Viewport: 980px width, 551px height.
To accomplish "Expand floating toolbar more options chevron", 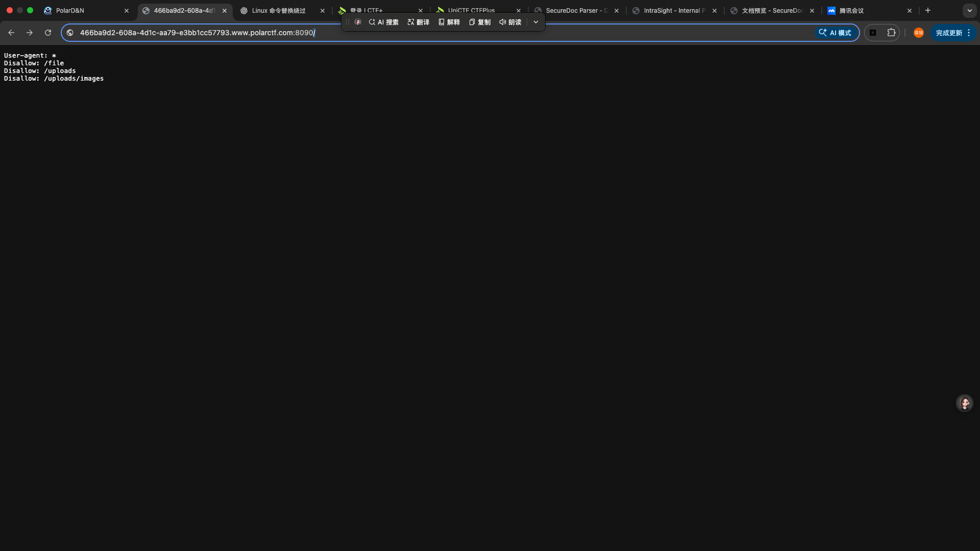I will click(x=536, y=22).
